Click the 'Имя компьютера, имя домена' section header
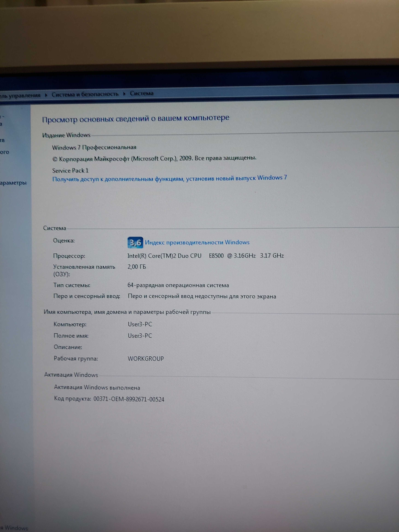This screenshot has height=532, width=399. coord(127,312)
